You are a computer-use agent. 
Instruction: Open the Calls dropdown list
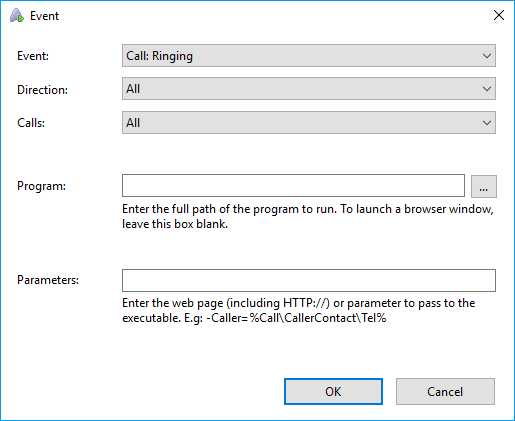[309, 123]
